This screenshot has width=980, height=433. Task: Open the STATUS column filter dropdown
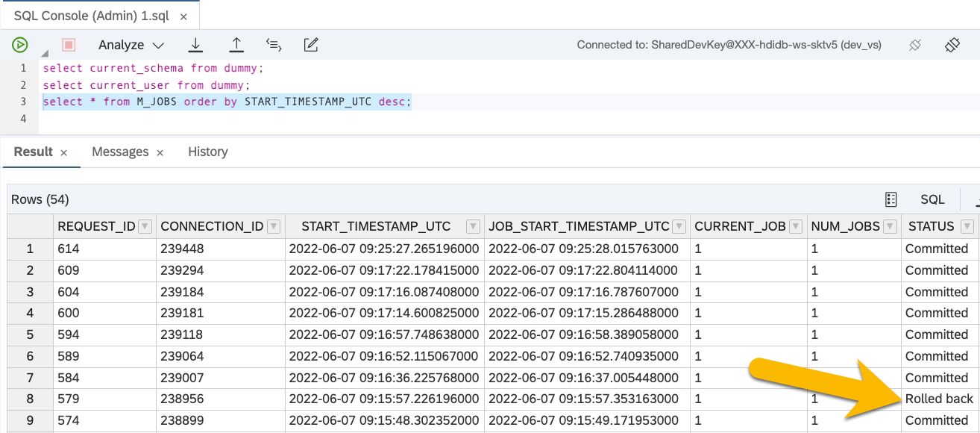(x=967, y=226)
